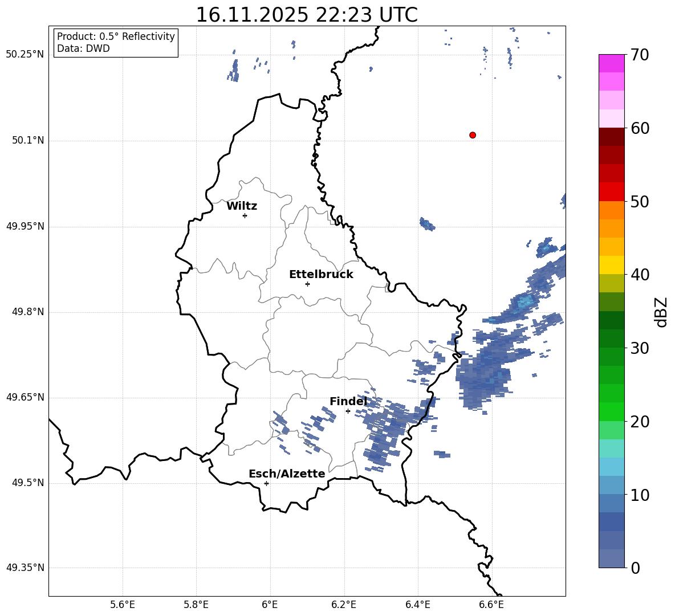Click the Findel station cross marker

348,411
